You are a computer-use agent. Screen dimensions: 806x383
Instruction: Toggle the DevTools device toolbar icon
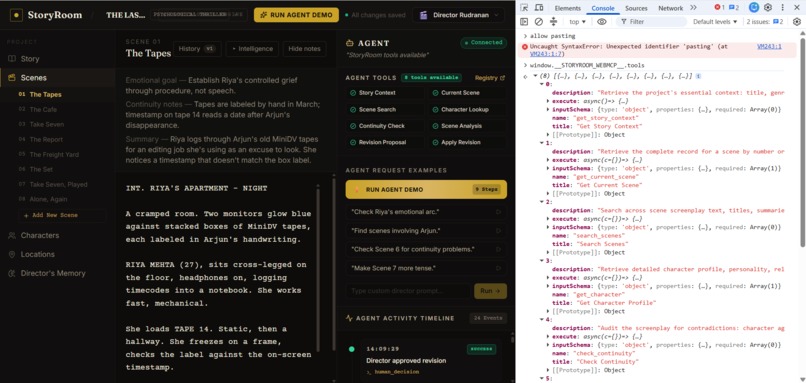(539, 8)
